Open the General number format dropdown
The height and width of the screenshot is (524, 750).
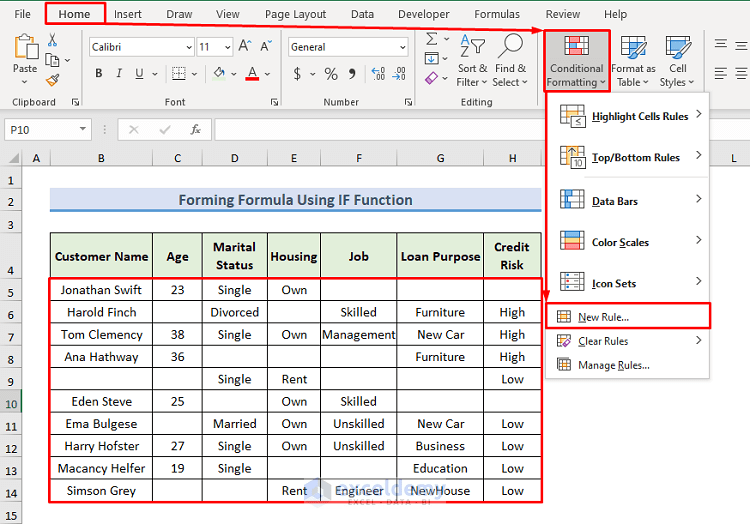(x=403, y=47)
